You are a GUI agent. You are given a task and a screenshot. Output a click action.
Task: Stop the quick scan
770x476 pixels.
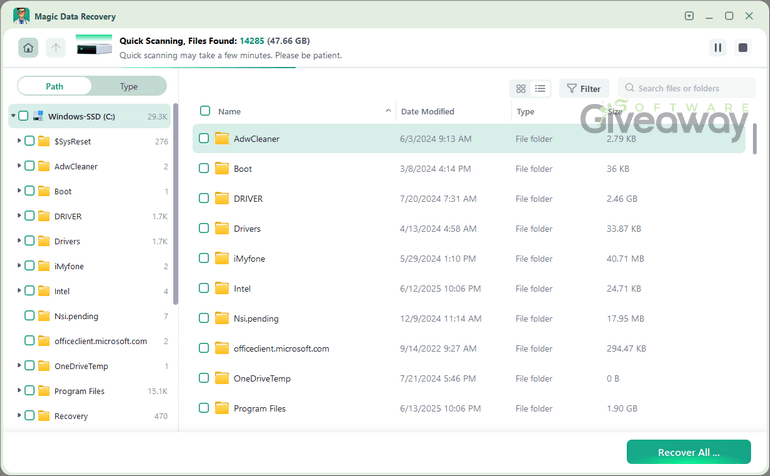742,48
